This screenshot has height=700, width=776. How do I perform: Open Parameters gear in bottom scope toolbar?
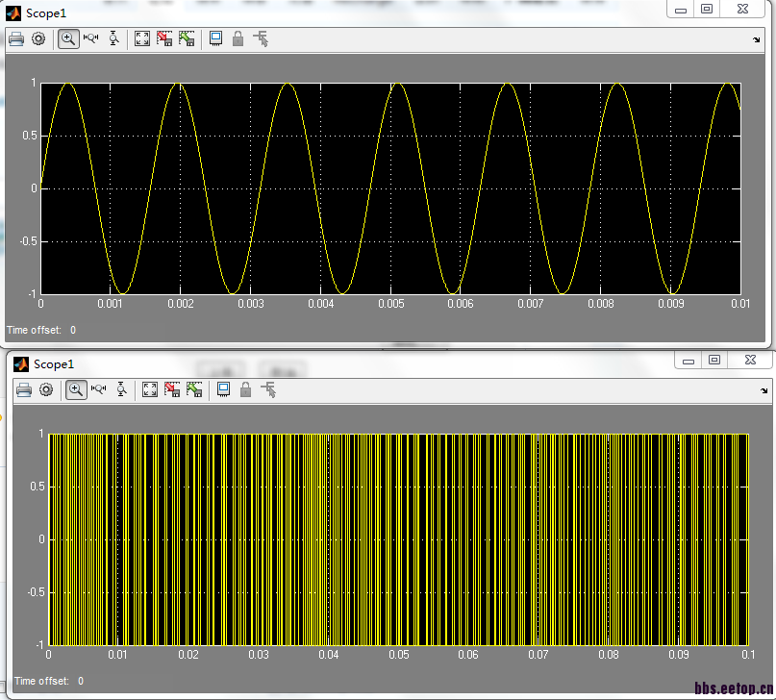click(46, 389)
